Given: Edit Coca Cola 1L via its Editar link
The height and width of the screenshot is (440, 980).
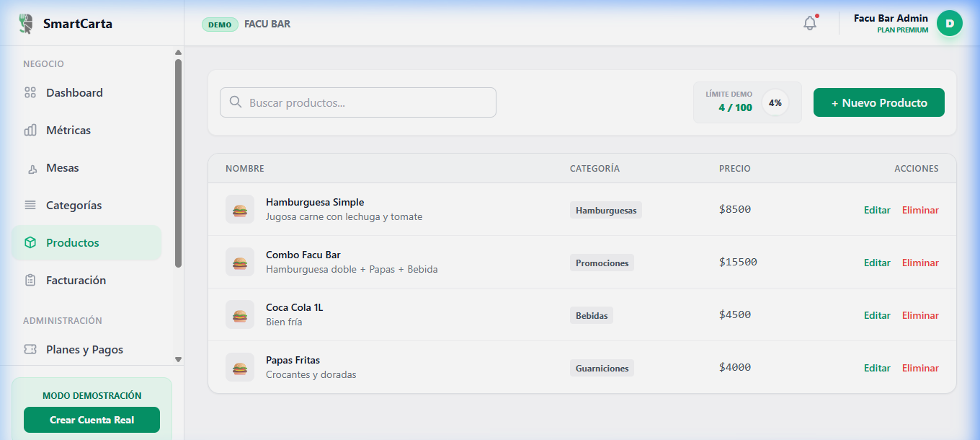Looking at the screenshot, I should (x=877, y=315).
